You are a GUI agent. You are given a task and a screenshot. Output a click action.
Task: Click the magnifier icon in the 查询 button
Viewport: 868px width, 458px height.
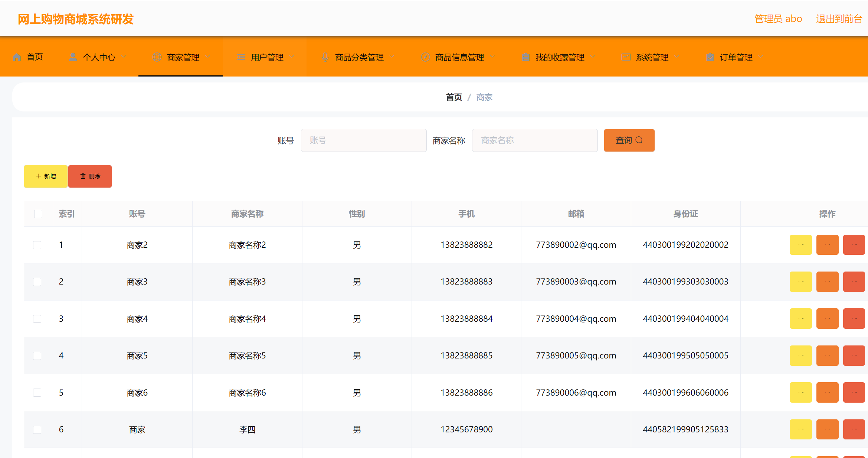click(x=639, y=140)
